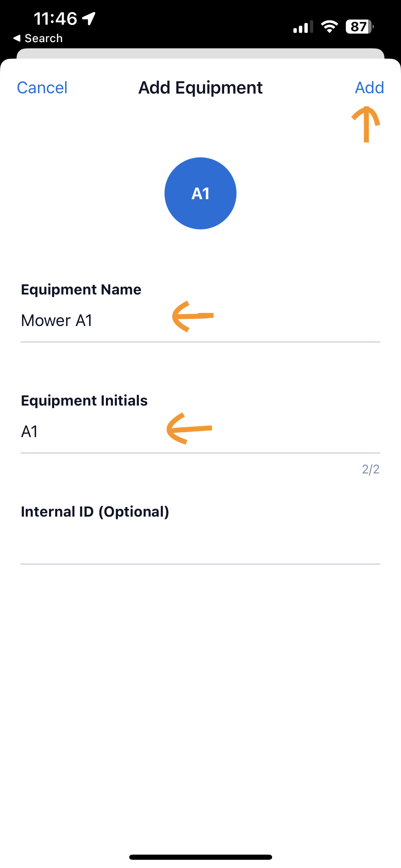Tap the cellular signal bars icon
This screenshot has height=868, width=401.
pyautogui.click(x=303, y=27)
